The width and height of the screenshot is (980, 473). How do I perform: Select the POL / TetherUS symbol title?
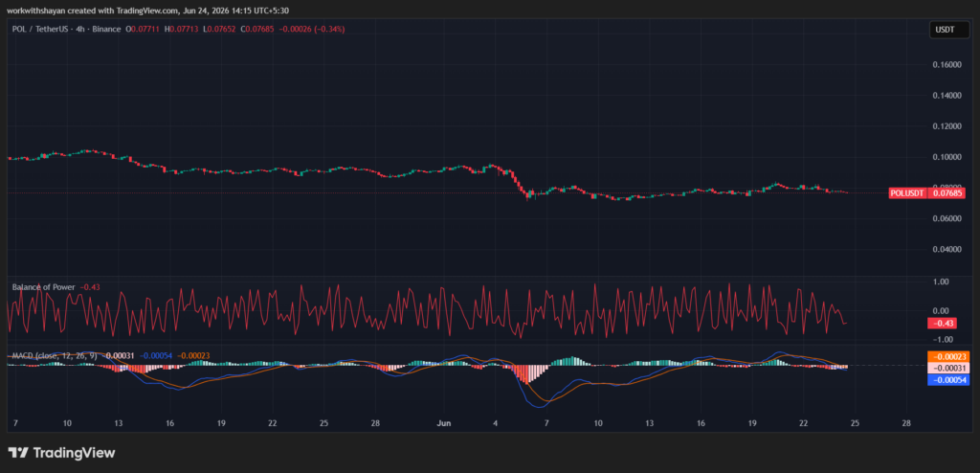point(66,30)
